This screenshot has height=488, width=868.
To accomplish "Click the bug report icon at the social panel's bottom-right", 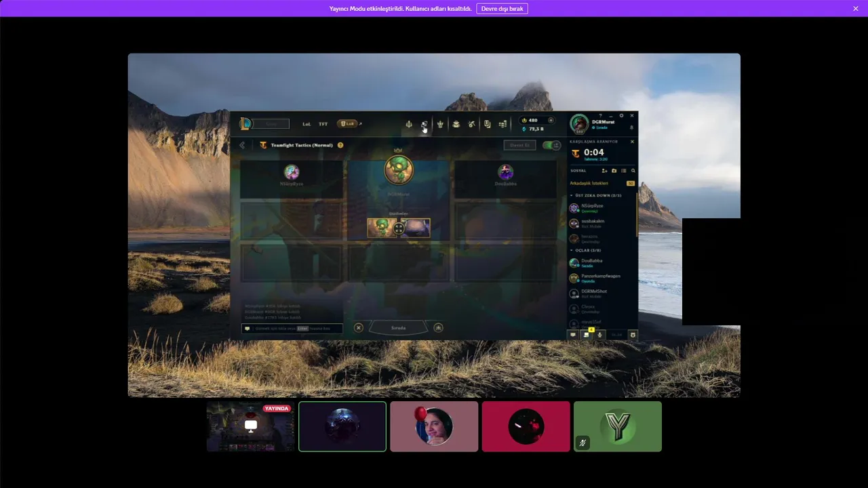I will click(633, 335).
